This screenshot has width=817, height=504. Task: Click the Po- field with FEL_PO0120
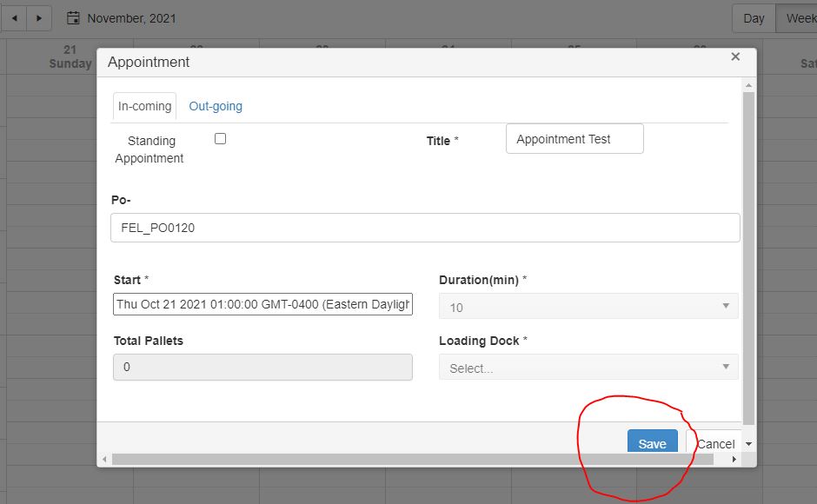[425, 228]
